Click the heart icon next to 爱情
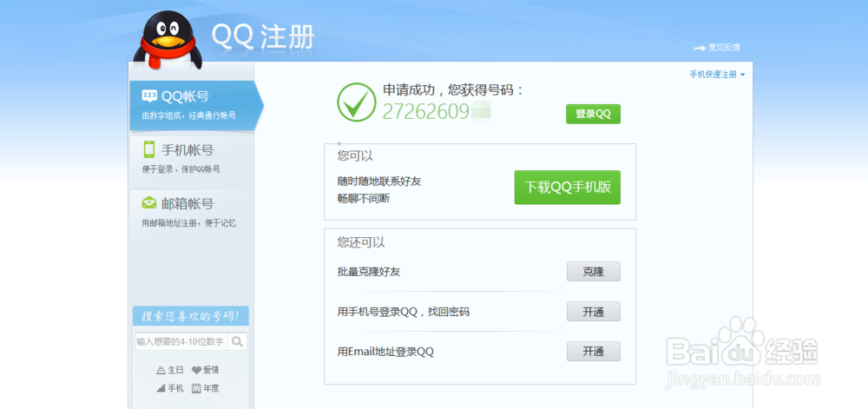 [x=196, y=370]
